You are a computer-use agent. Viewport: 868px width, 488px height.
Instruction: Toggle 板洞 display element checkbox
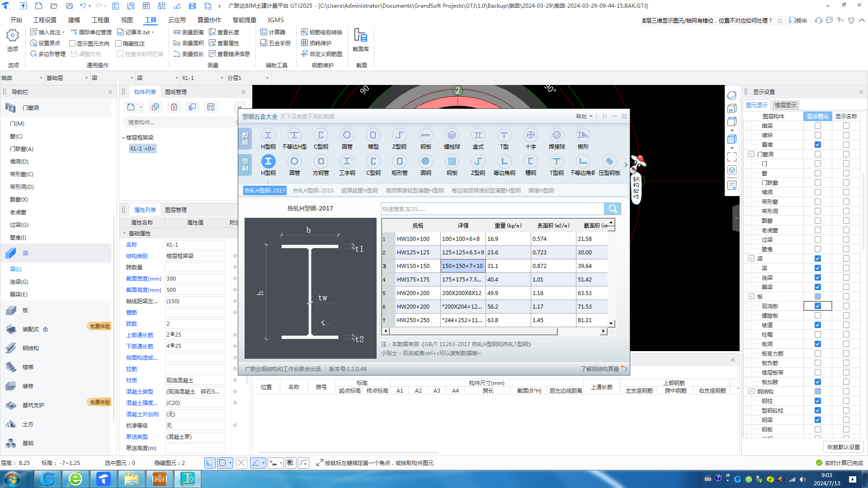817,344
